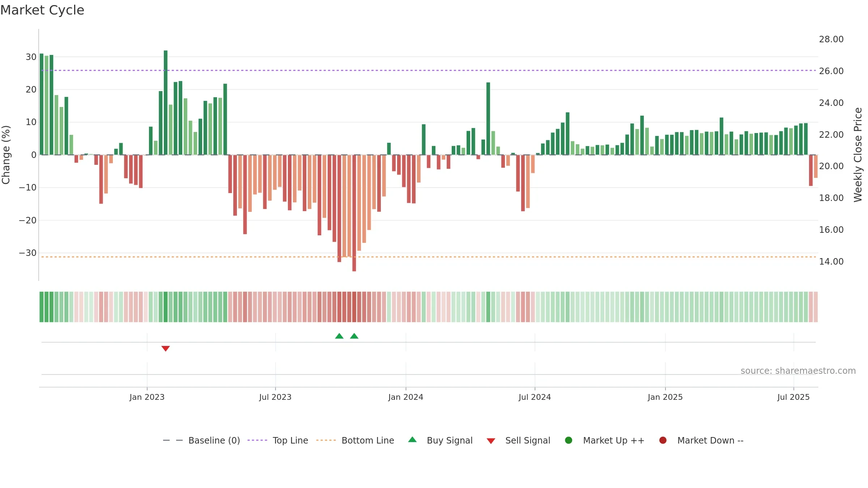This screenshot has height=488, width=868.
Task: Click the 14.00 price axis label
Action: tap(831, 262)
